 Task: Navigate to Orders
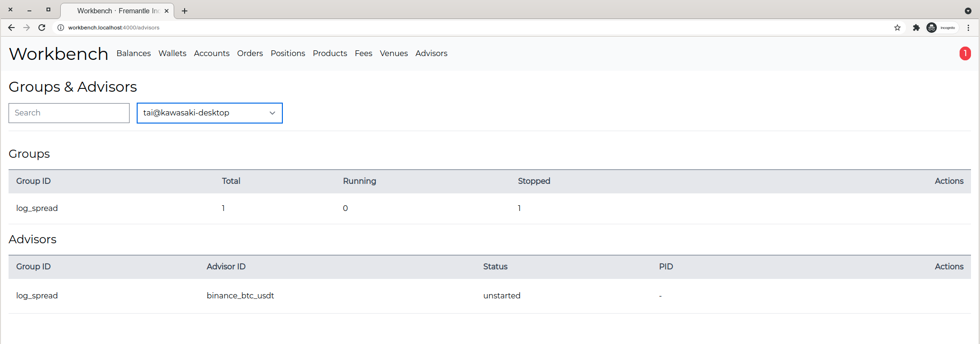coord(250,53)
